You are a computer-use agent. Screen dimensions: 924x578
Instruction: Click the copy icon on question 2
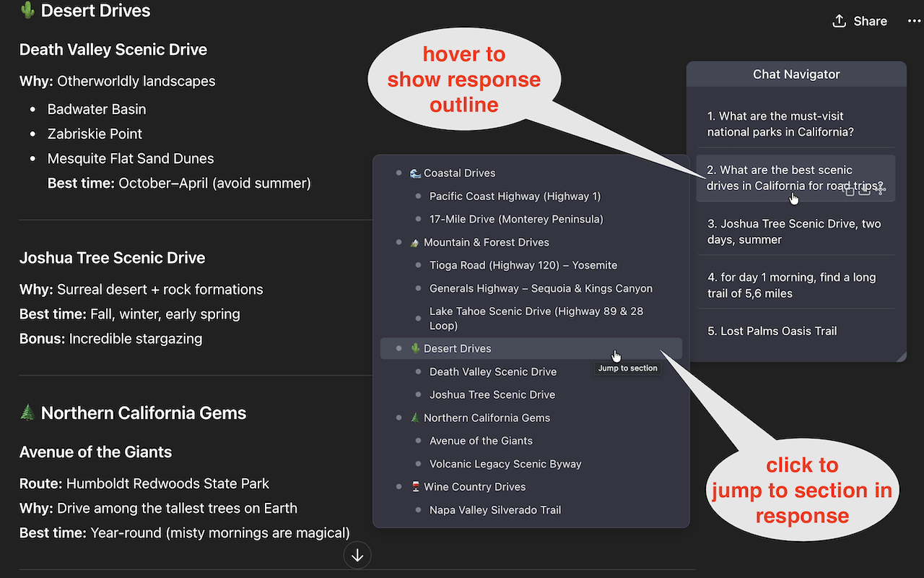point(849,191)
